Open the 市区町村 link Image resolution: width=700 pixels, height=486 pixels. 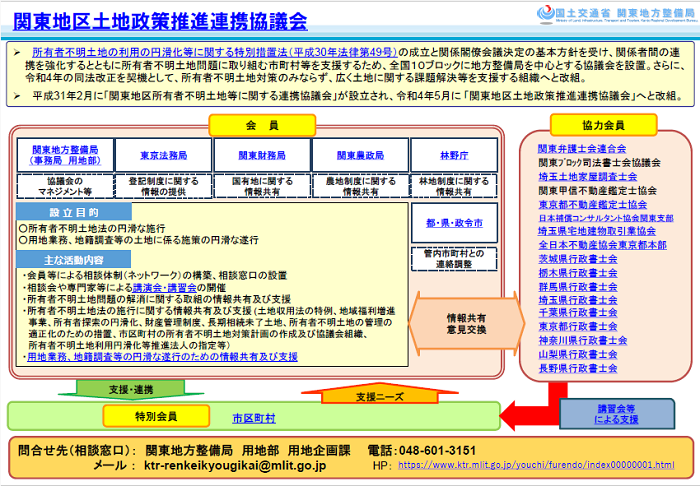254,418
